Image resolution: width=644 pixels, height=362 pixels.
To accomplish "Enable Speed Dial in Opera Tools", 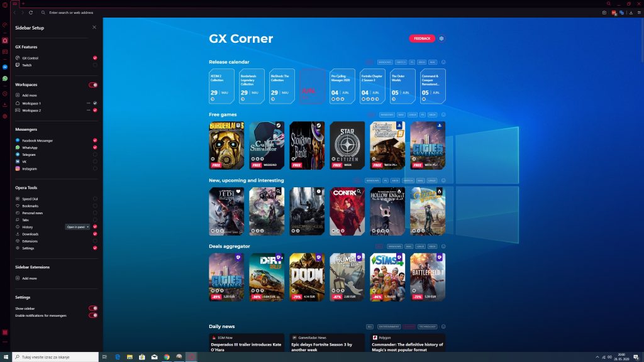I will tap(95, 199).
